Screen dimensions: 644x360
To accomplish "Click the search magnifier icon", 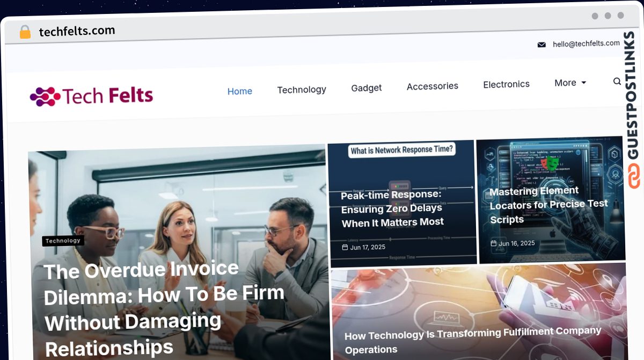I will (617, 82).
